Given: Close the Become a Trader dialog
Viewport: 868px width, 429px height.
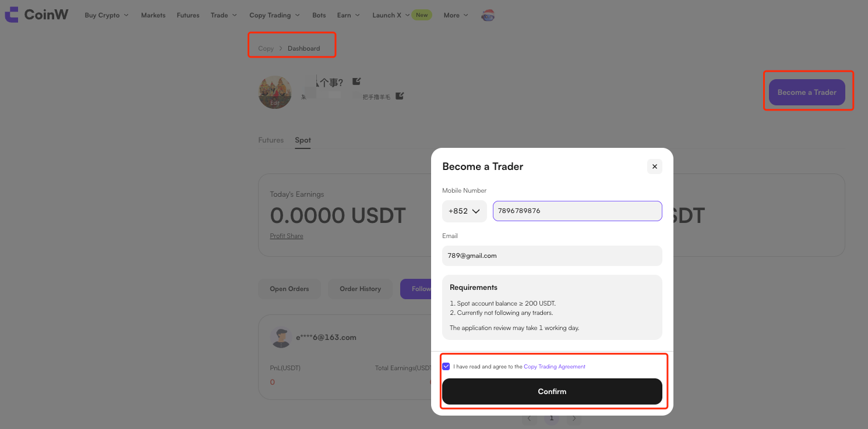Looking at the screenshot, I should point(654,166).
